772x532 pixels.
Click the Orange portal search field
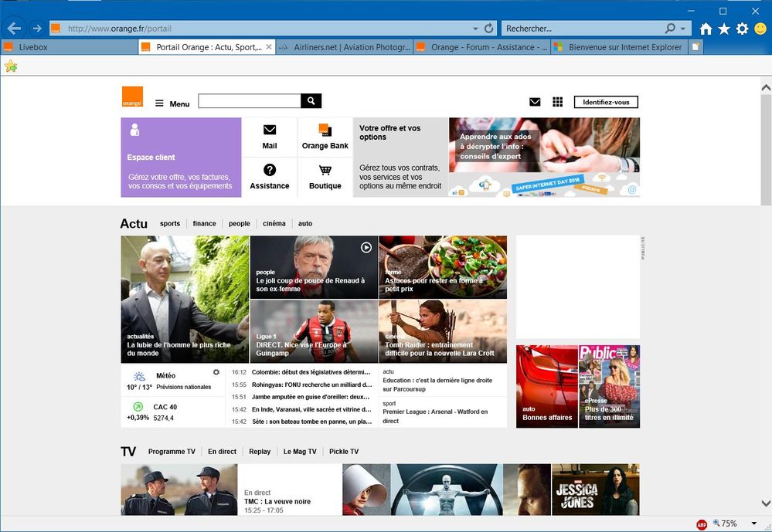coord(249,101)
